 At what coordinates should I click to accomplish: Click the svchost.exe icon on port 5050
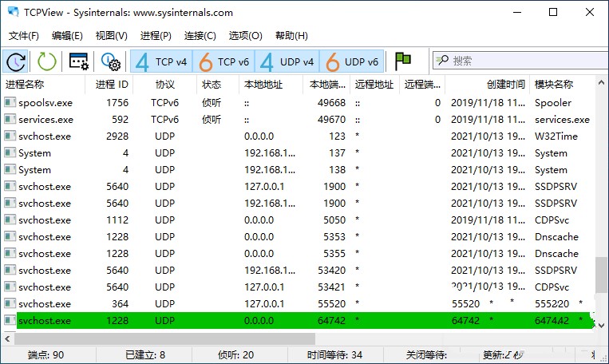point(10,219)
